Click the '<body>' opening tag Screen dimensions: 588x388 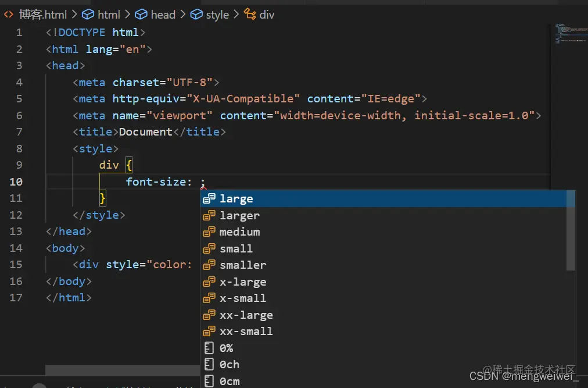pos(66,248)
